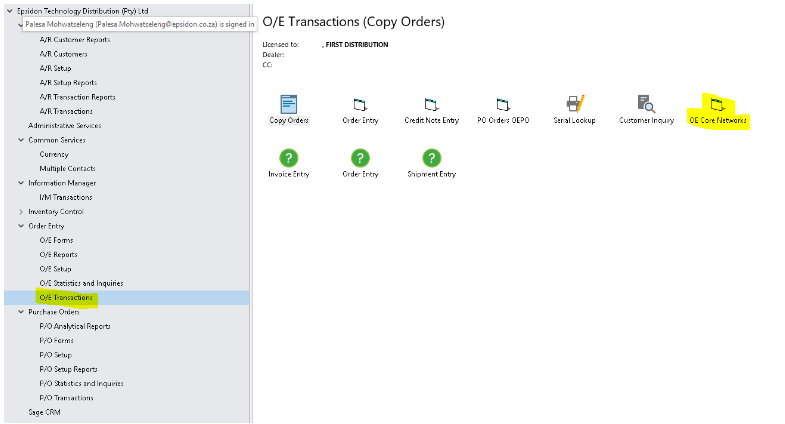
Task: Open the Serial Lookup printer icon
Action: 575,104
